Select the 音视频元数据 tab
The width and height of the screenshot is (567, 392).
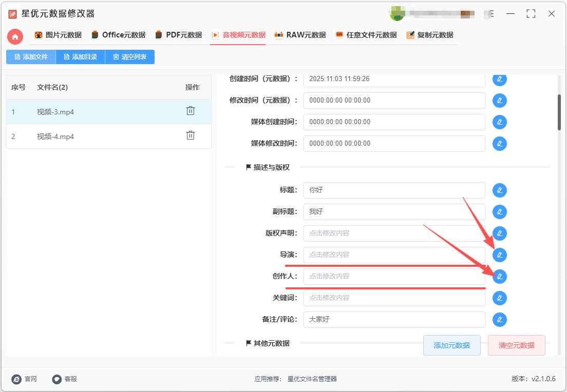click(x=238, y=35)
